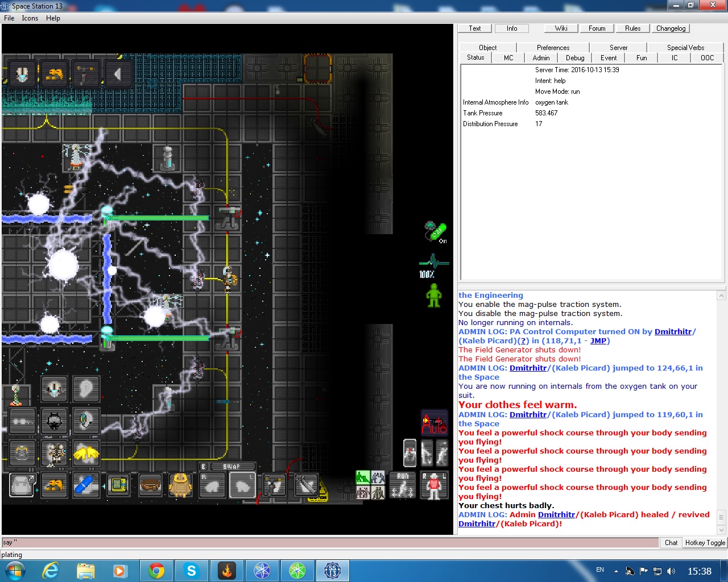This screenshot has height=582, width=728.
Task: Click the shoes slot with magboots
Action: click(x=54, y=485)
